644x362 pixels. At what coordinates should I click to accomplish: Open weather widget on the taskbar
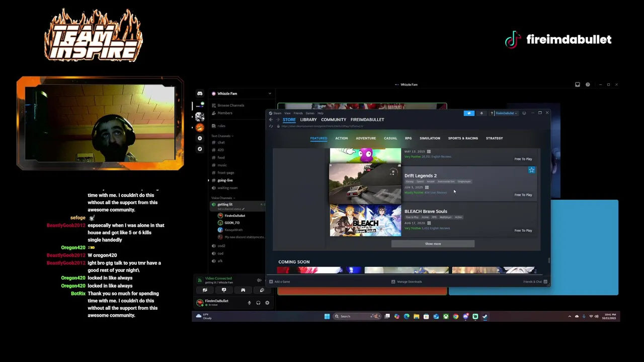tap(204, 316)
